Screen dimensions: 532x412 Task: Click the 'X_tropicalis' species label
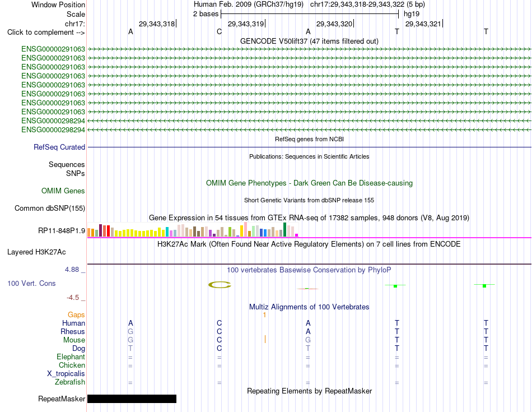66,374
